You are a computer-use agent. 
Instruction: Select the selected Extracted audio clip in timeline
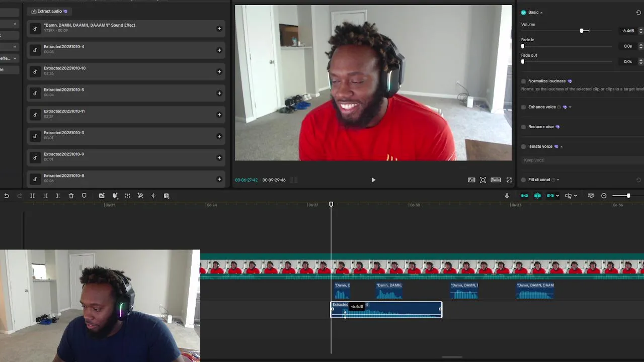tap(386, 310)
